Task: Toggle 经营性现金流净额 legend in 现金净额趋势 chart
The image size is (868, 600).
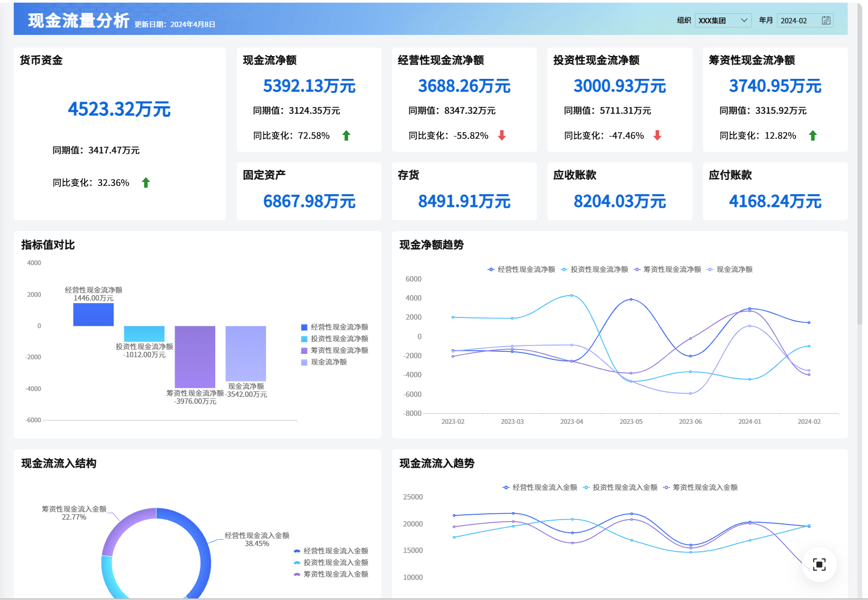Action: click(x=522, y=269)
